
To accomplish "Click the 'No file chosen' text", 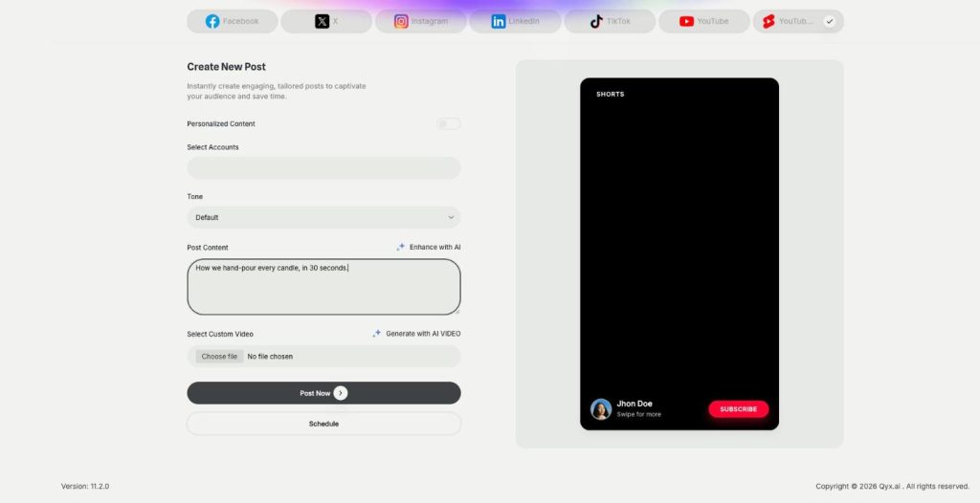I will (x=270, y=356).
